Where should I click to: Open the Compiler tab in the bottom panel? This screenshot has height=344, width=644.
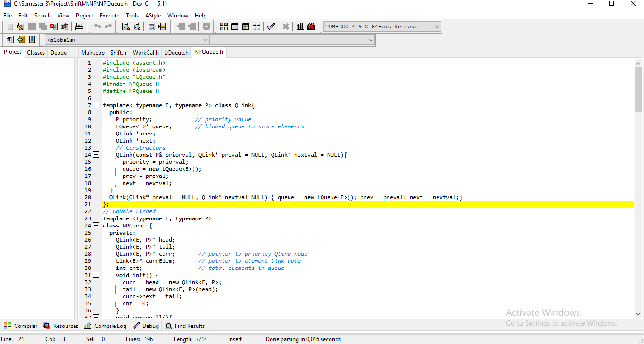tap(21, 326)
